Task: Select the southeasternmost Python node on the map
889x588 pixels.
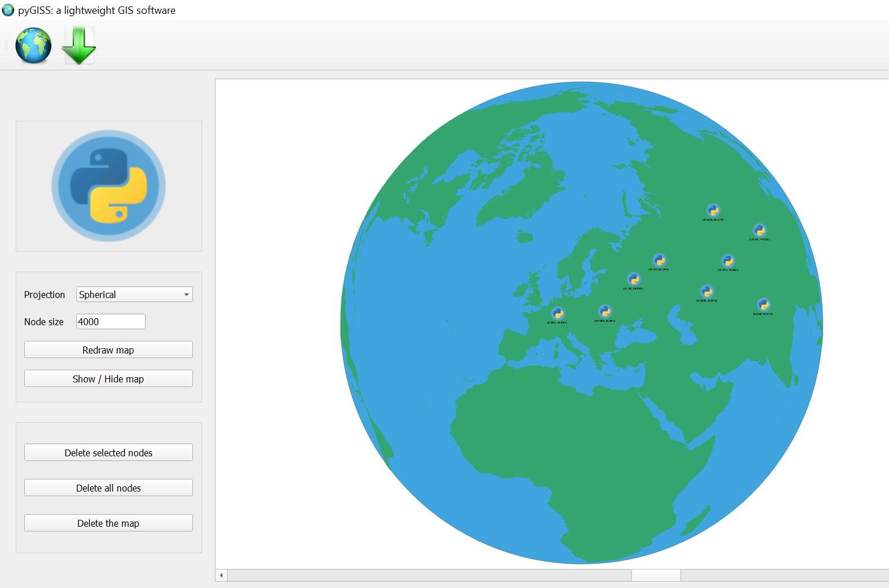Action: click(x=763, y=304)
